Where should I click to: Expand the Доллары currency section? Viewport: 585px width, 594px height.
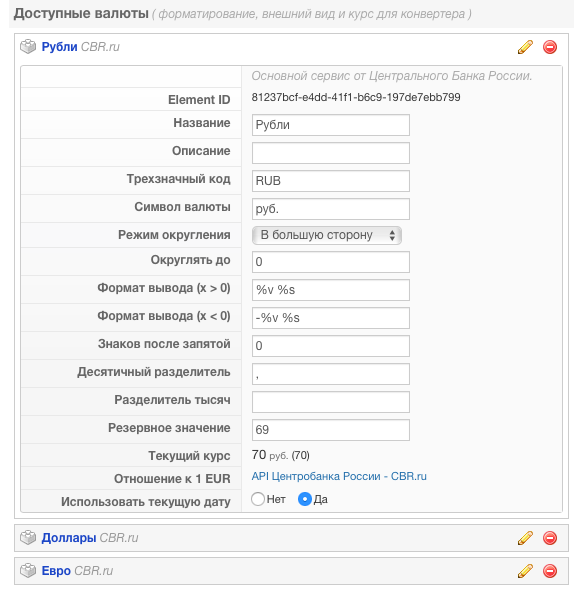69,538
